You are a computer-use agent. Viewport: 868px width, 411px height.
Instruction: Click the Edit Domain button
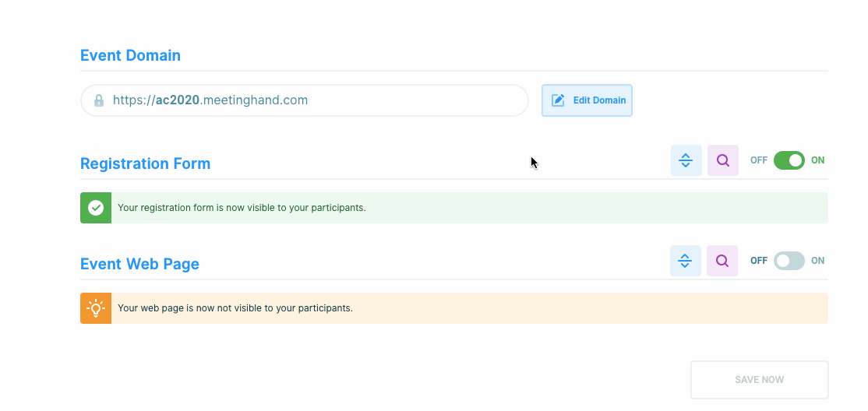(587, 100)
